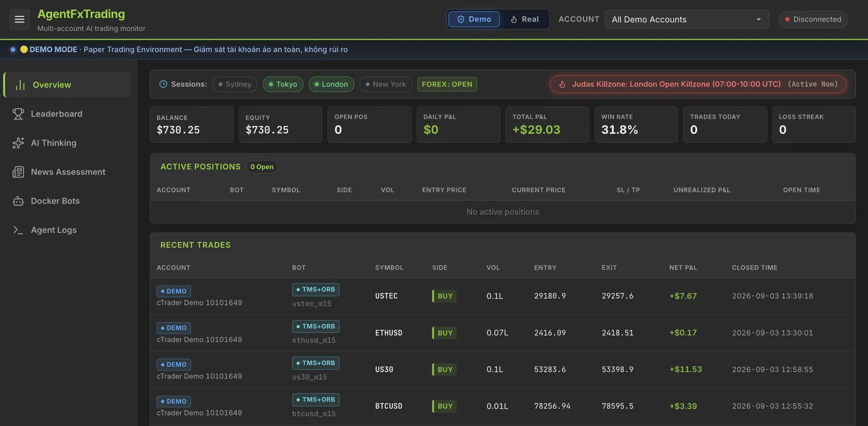Screen dimensions: 868x426
Task: Click the +$3.39 net P&L value
Action: pyautogui.click(x=683, y=406)
